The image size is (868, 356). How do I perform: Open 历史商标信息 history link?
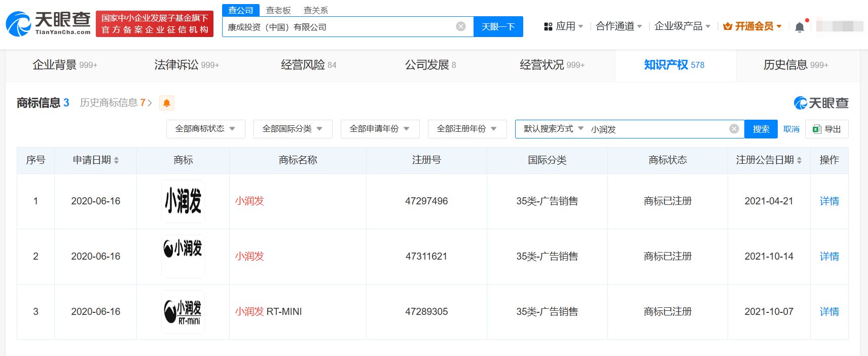tap(116, 103)
